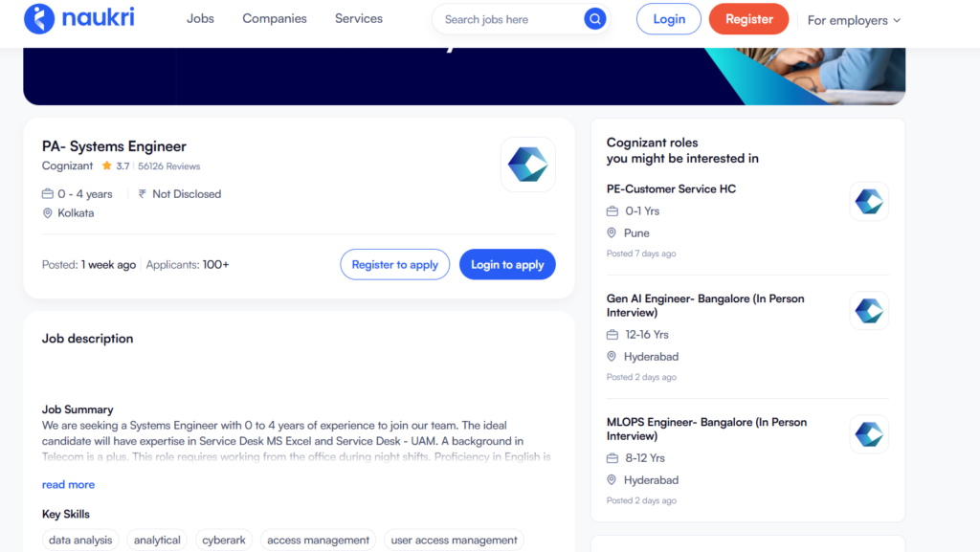Open Gen AI Engineer- Bangalore job

705,305
